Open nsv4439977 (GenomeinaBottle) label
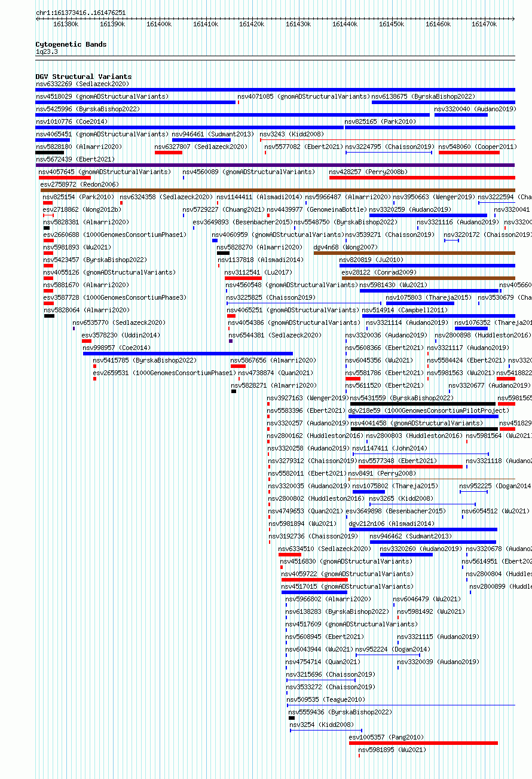Viewport: 532px width, 779px height. pos(317,209)
